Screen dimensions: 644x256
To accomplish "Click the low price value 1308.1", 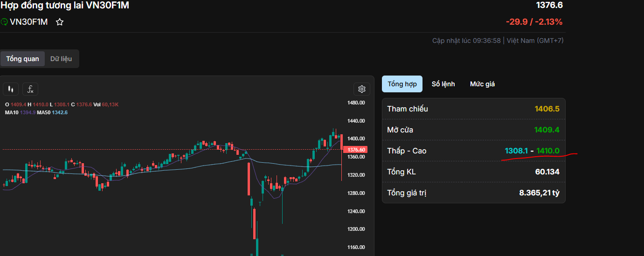I will [516, 151].
